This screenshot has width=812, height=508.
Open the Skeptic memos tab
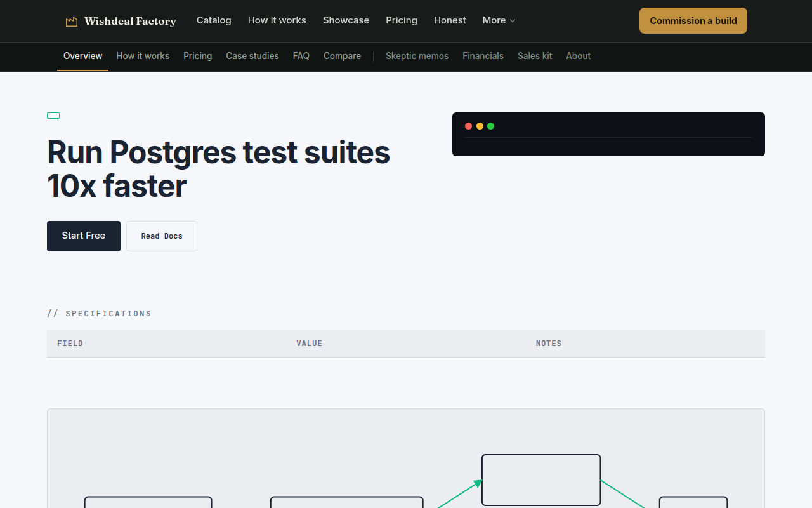[x=417, y=56]
